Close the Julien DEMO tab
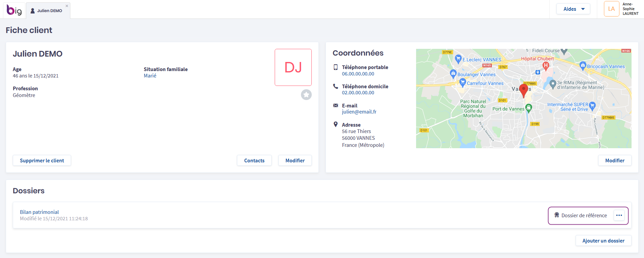Screen dimensions: 644x258 (67, 6)
